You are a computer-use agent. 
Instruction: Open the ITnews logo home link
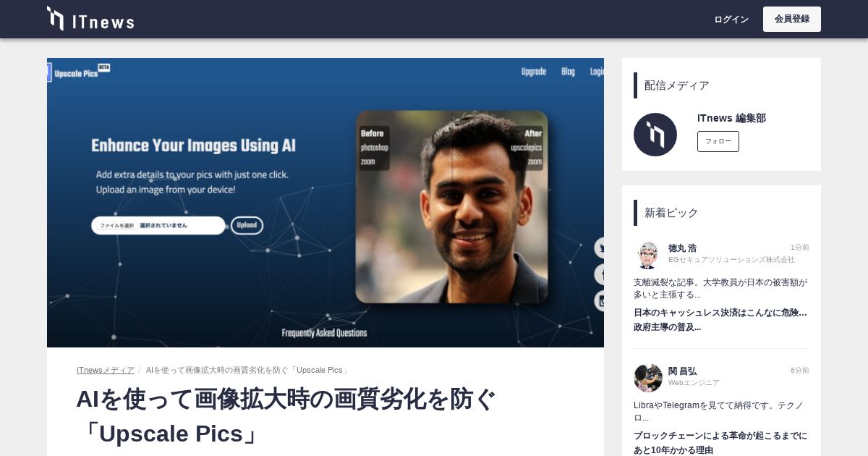[90, 19]
